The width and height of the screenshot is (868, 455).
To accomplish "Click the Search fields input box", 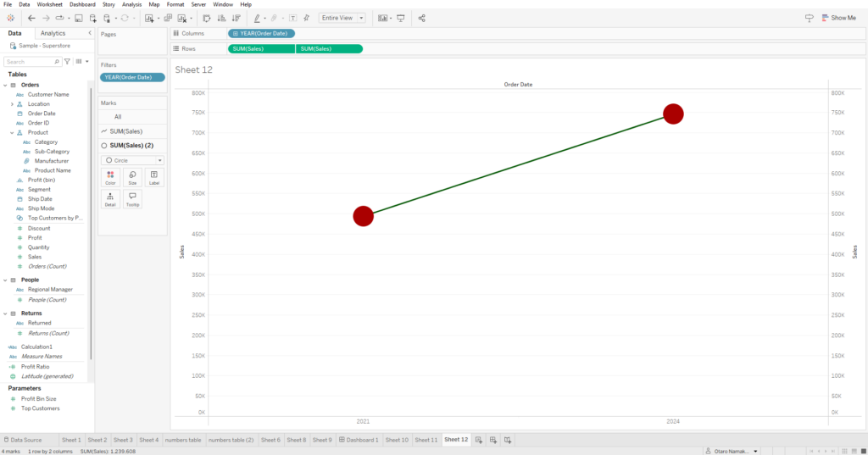I will 32,62.
